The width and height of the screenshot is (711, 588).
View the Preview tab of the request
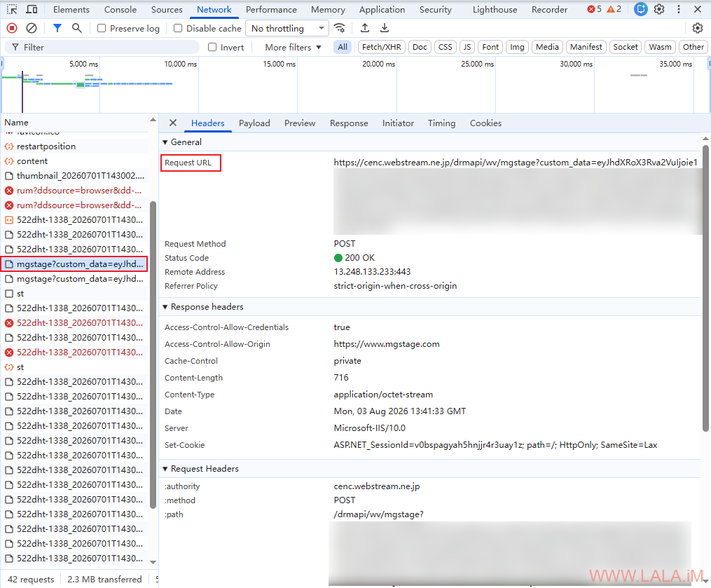pos(300,123)
